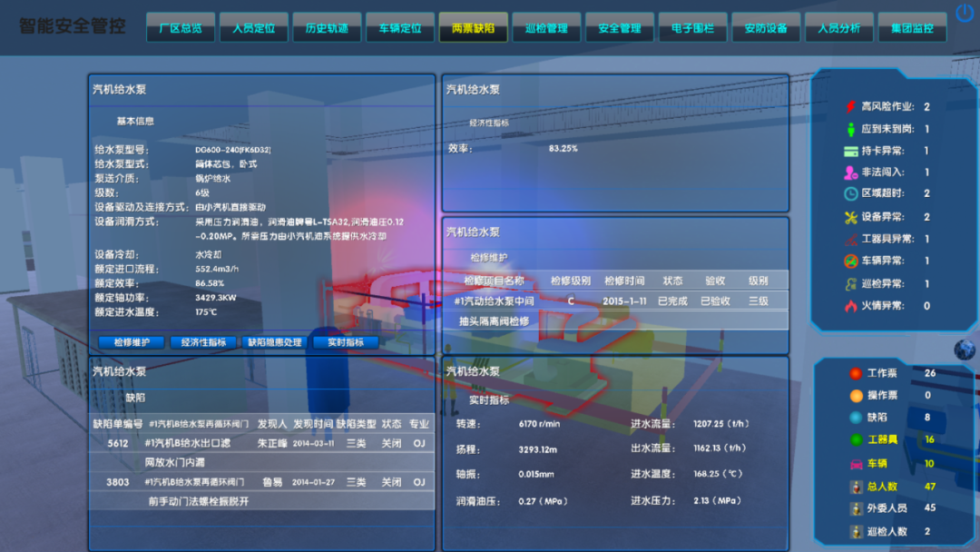
Task: Click the 火情异常 flame icon
Action: (850, 306)
